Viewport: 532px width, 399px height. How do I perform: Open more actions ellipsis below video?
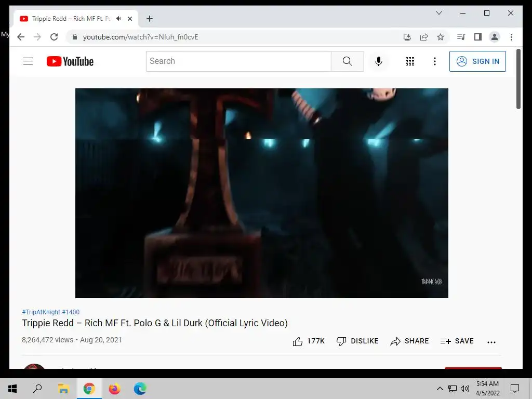click(x=491, y=342)
